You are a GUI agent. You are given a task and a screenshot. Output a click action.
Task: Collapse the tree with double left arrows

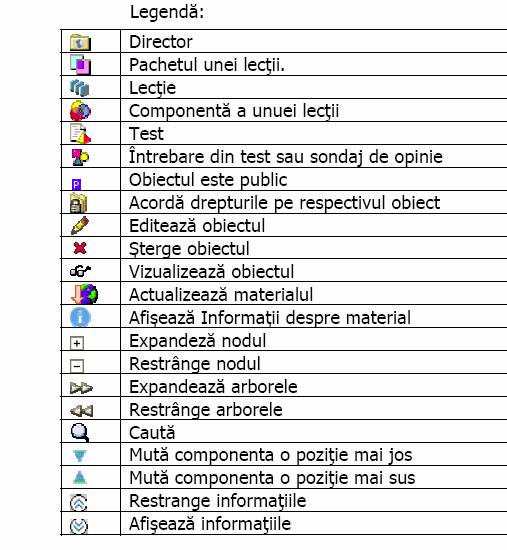[x=81, y=410]
